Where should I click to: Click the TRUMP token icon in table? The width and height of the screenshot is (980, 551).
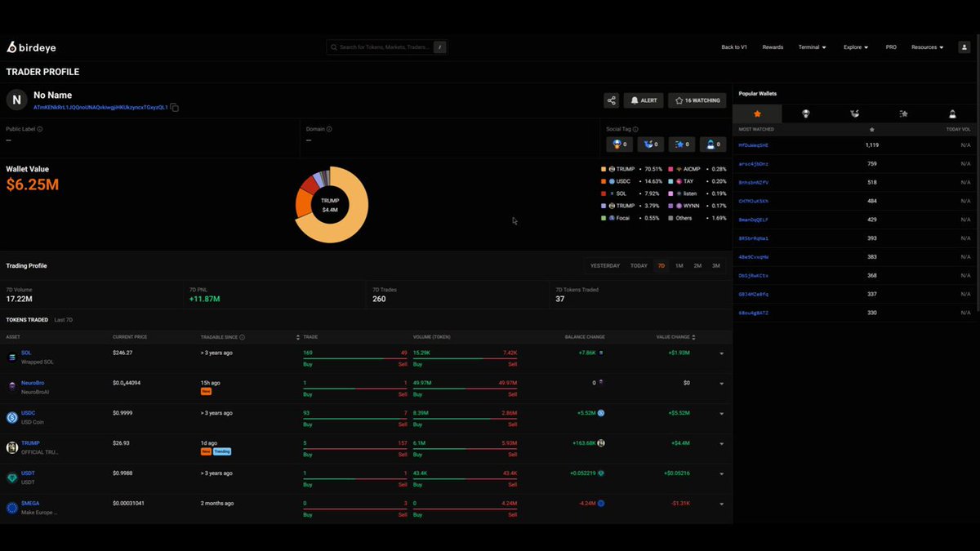(12, 447)
